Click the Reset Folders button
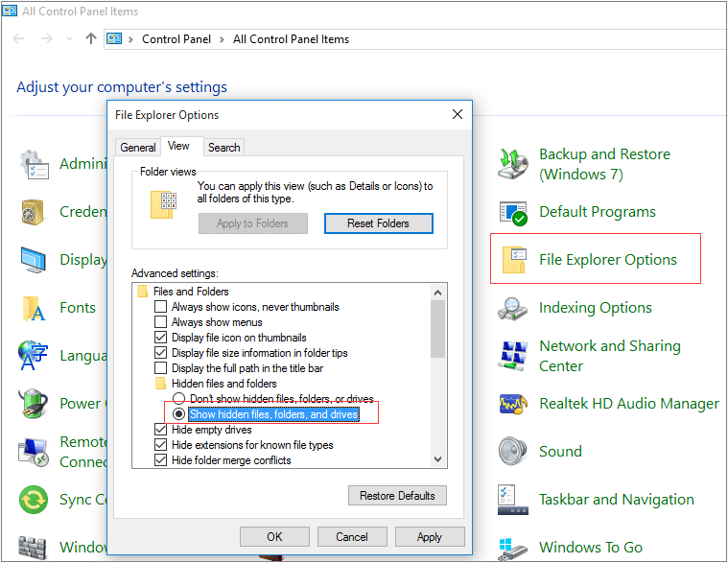 tap(378, 223)
